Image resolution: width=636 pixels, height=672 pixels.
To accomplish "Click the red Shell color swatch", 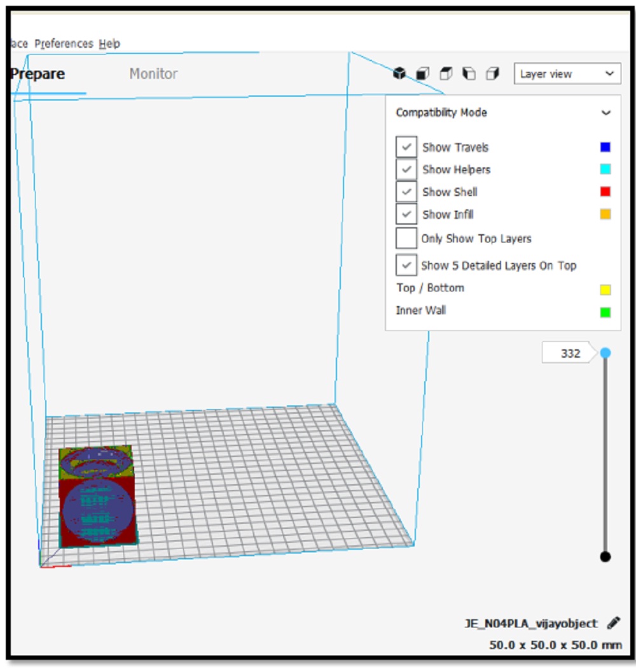I will [605, 192].
